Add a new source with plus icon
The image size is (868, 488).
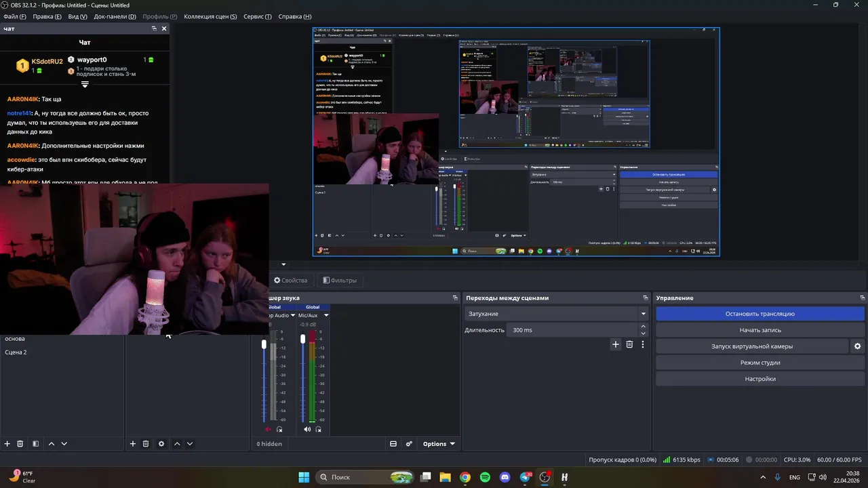pyautogui.click(x=133, y=444)
